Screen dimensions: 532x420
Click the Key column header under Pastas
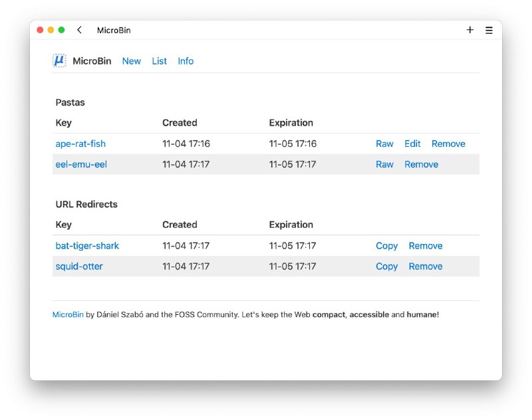(x=63, y=123)
